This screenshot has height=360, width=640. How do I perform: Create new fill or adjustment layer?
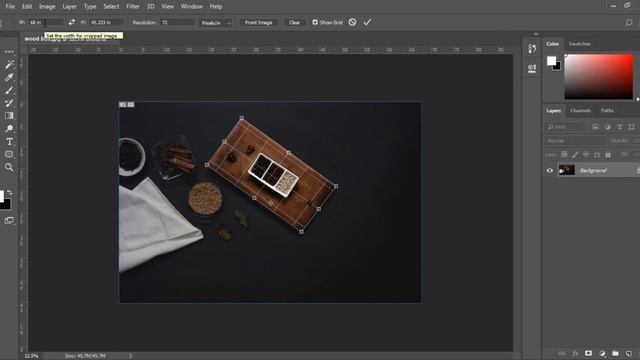602,353
